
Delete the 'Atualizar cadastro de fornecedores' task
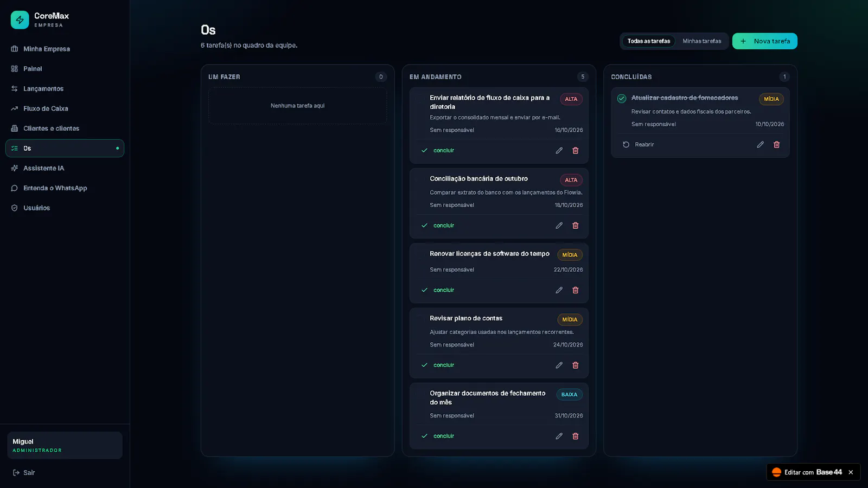[777, 145]
